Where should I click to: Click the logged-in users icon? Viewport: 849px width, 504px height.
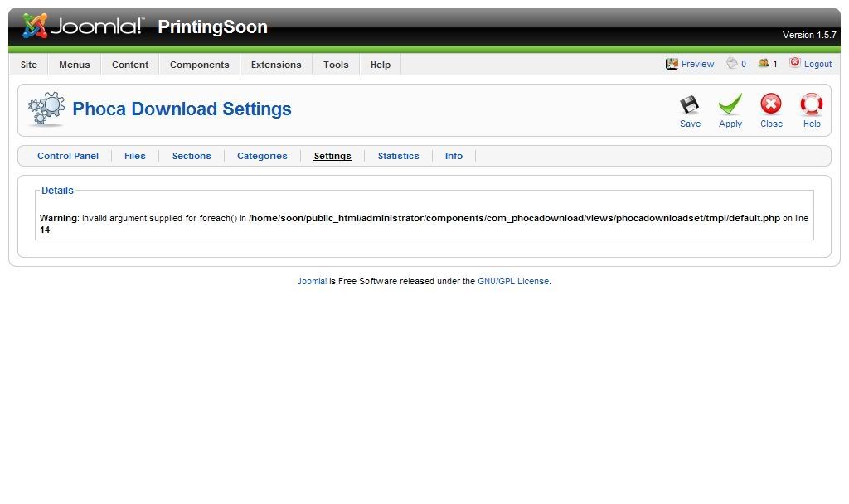[x=764, y=63]
